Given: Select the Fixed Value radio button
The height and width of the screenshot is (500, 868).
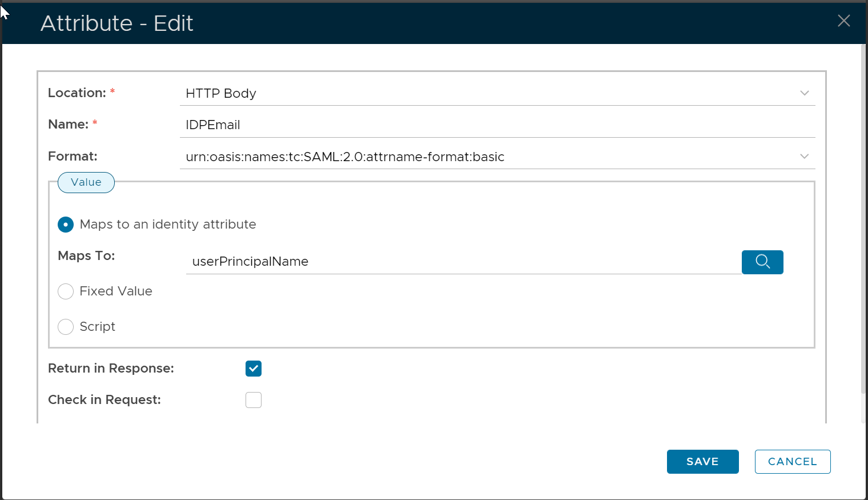Looking at the screenshot, I should tap(66, 291).
